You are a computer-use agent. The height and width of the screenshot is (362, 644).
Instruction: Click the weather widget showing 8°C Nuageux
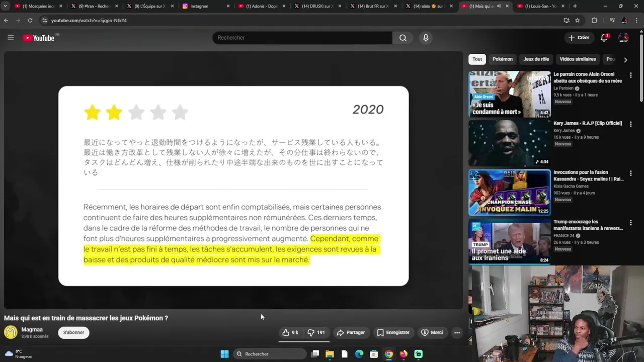pos(19,354)
